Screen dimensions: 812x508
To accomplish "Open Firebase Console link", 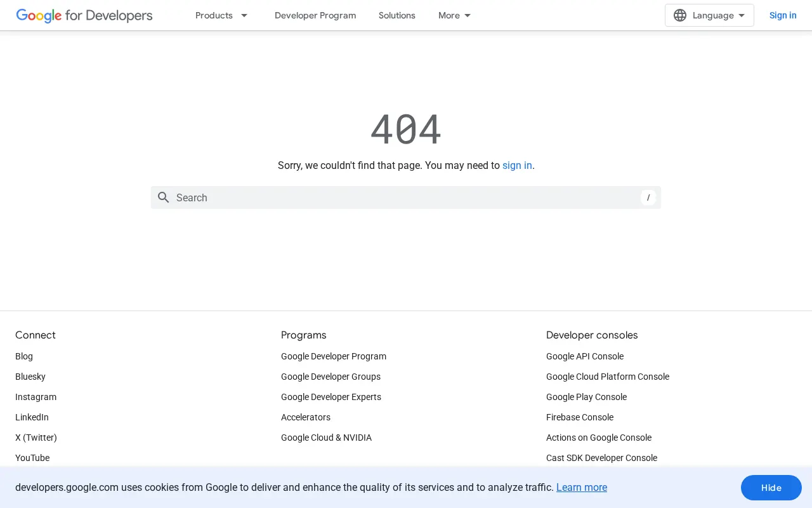I will 580,417.
